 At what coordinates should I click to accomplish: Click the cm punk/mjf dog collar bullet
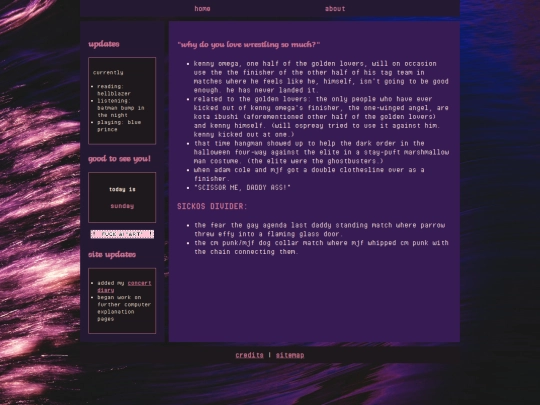[321, 247]
